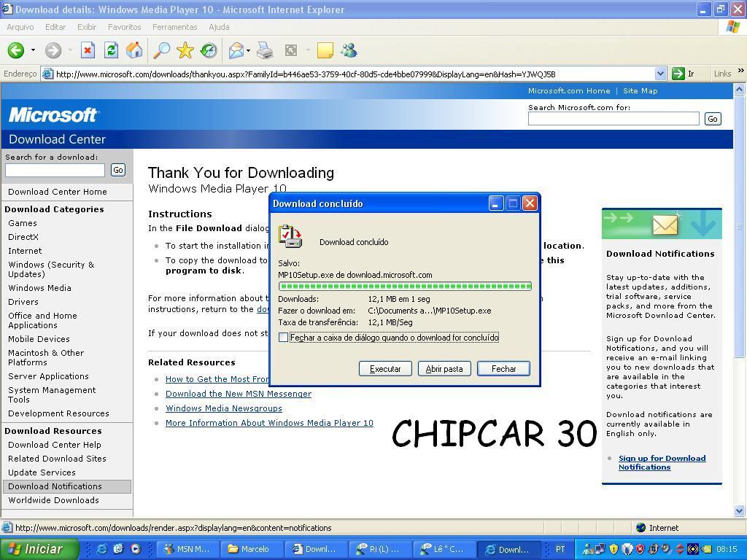Stop page loading with the red X icon

coord(88,50)
